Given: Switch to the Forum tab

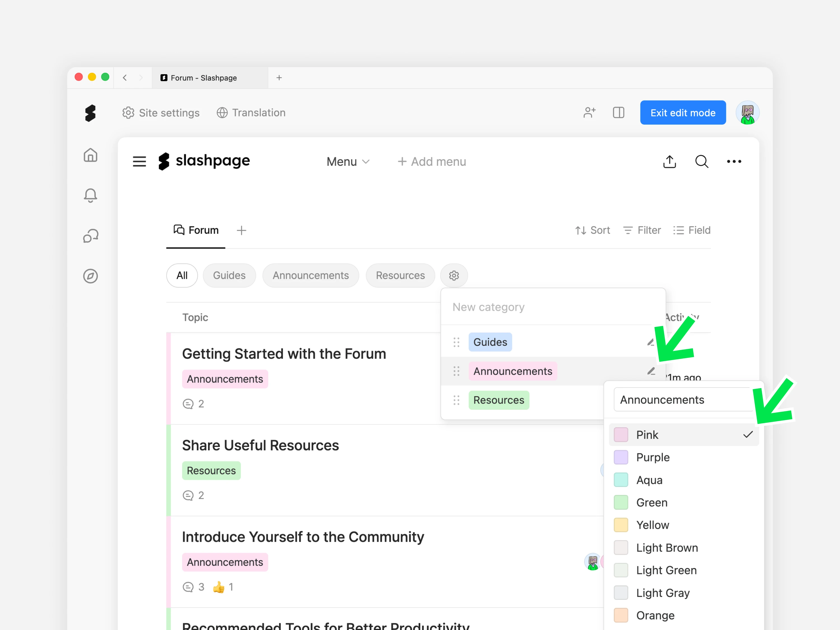Looking at the screenshot, I should [196, 230].
